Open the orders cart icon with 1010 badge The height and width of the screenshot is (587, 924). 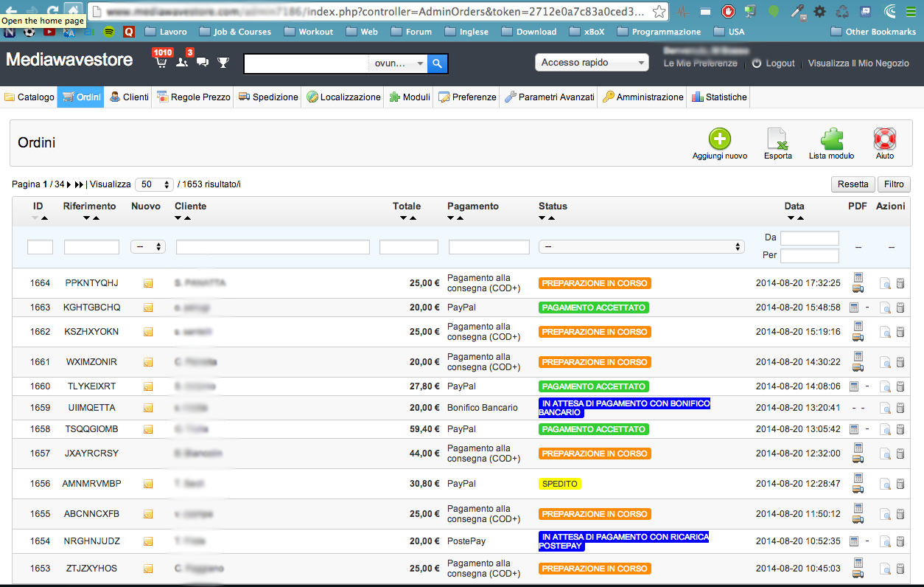[x=161, y=62]
